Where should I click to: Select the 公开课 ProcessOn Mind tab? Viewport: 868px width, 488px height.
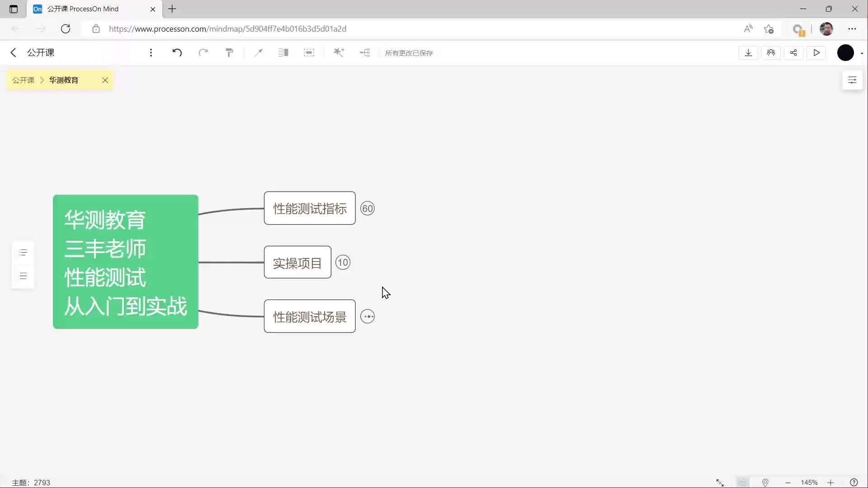tap(95, 9)
